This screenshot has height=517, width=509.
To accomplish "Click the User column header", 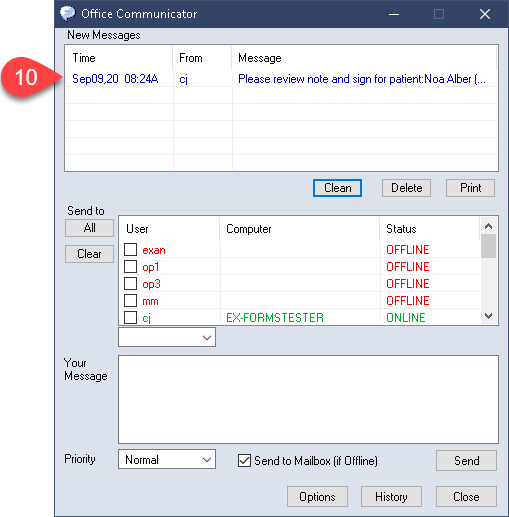I will [169, 229].
